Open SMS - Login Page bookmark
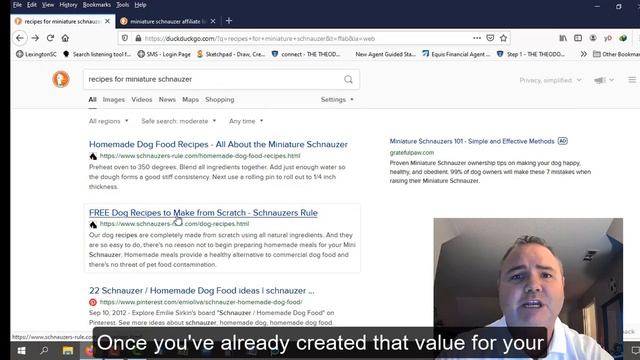The height and width of the screenshot is (360, 640). coord(164,54)
